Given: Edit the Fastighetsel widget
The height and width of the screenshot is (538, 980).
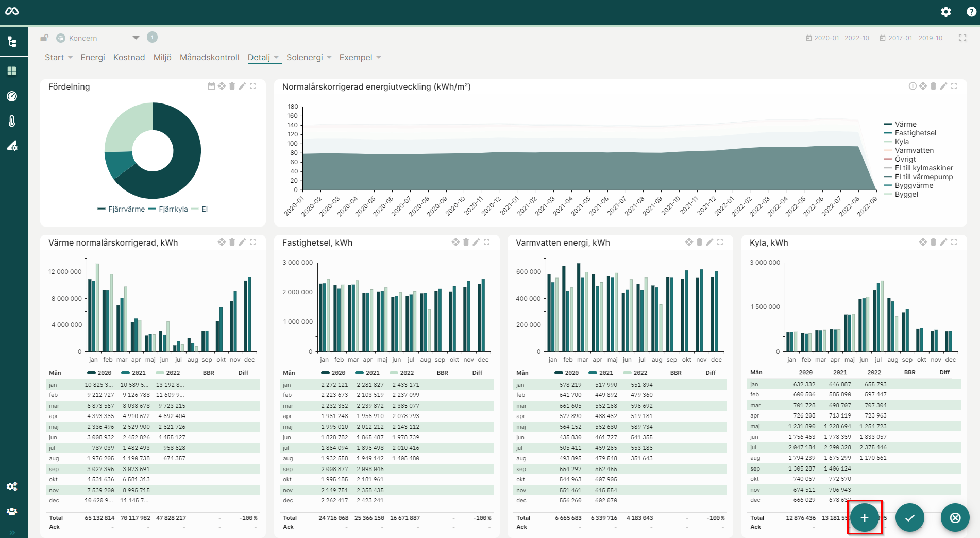Looking at the screenshot, I should [x=476, y=242].
